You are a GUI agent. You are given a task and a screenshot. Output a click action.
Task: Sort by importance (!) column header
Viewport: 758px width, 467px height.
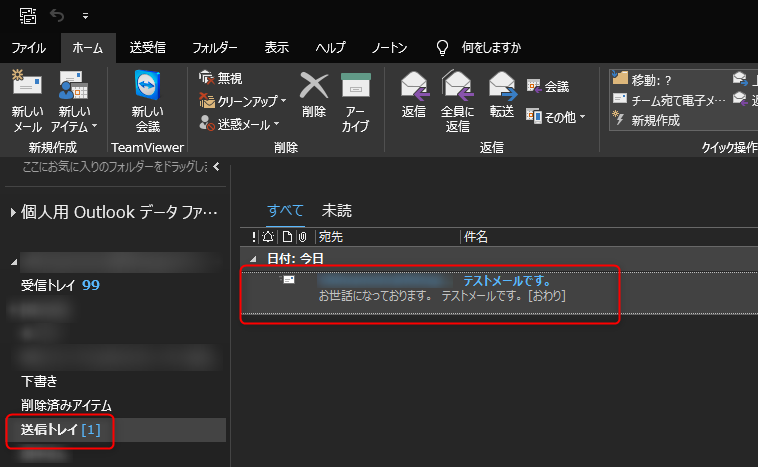pos(254,236)
